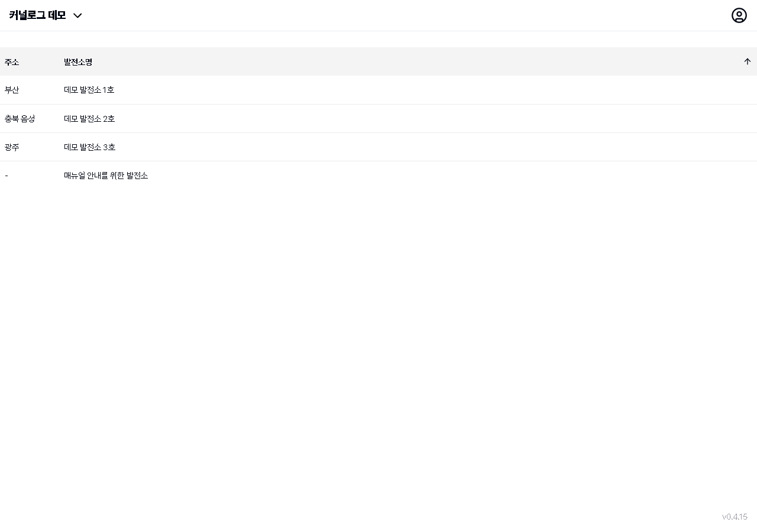Click empty area right of 매뉴얼 안내를 위한 발전소
Image resolution: width=757 pixels, height=532 pixels.
(414, 176)
